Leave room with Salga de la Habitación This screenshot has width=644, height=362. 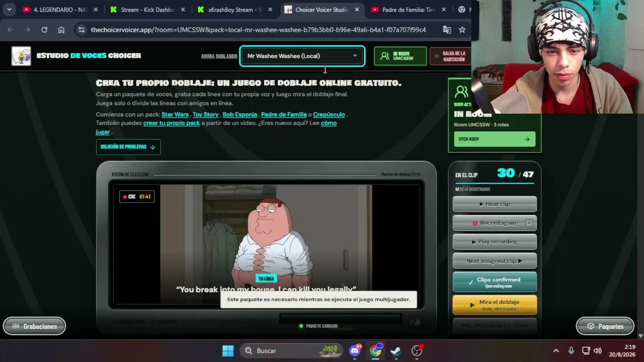tap(450, 56)
